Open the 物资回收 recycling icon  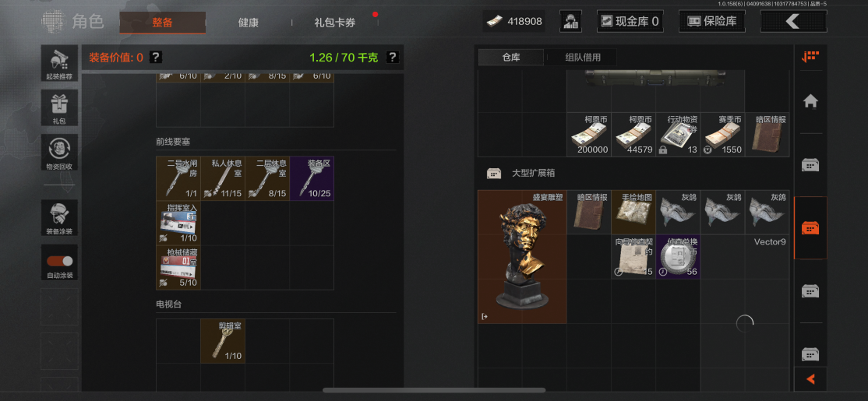[x=59, y=152]
